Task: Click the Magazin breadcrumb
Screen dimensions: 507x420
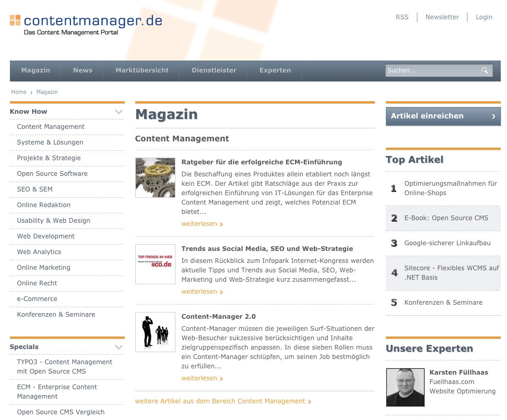Action: (x=47, y=92)
